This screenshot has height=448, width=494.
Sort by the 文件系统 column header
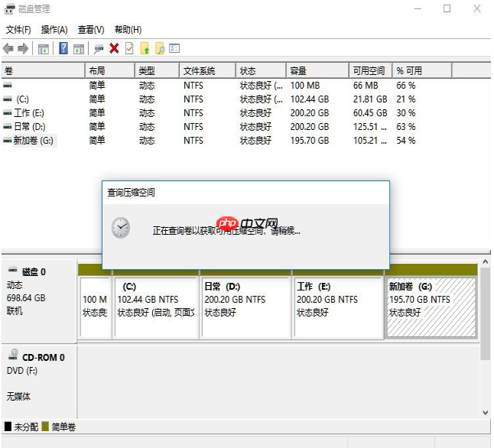(207, 70)
